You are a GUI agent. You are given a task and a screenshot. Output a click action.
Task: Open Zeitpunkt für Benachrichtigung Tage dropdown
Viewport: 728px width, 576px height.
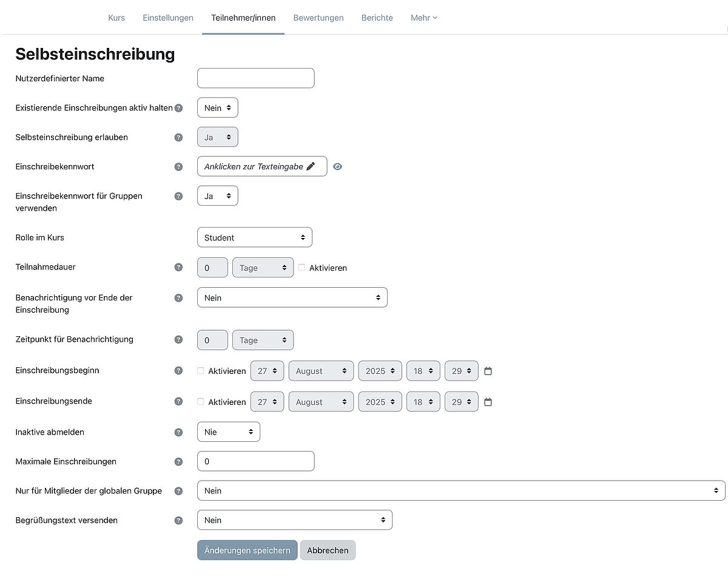click(x=263, y=340)
